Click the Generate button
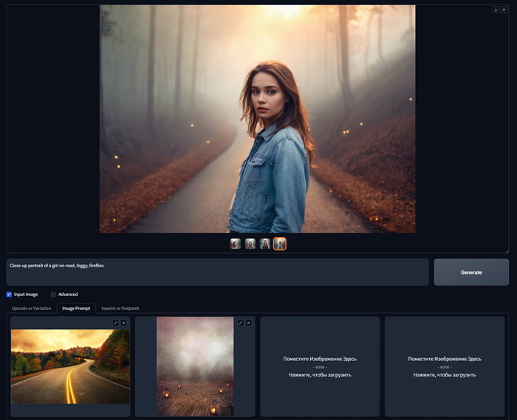The width and height of the screenshot is (517, 420). click(x=471, y=272)
